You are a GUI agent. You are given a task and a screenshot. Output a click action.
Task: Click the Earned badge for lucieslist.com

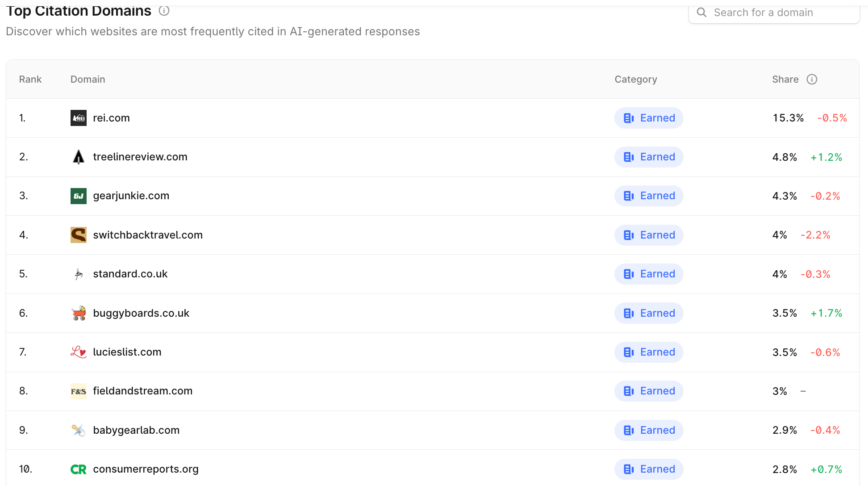[x=649, y=352]
